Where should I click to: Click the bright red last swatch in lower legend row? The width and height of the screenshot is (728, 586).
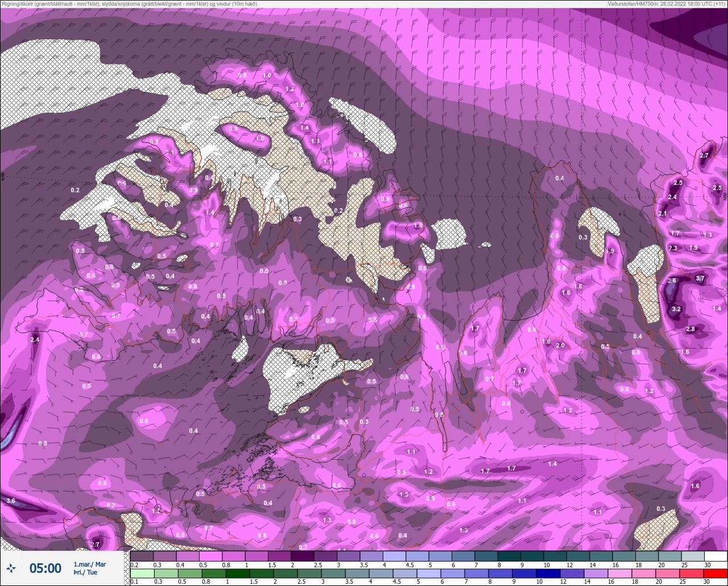point(716,573)
